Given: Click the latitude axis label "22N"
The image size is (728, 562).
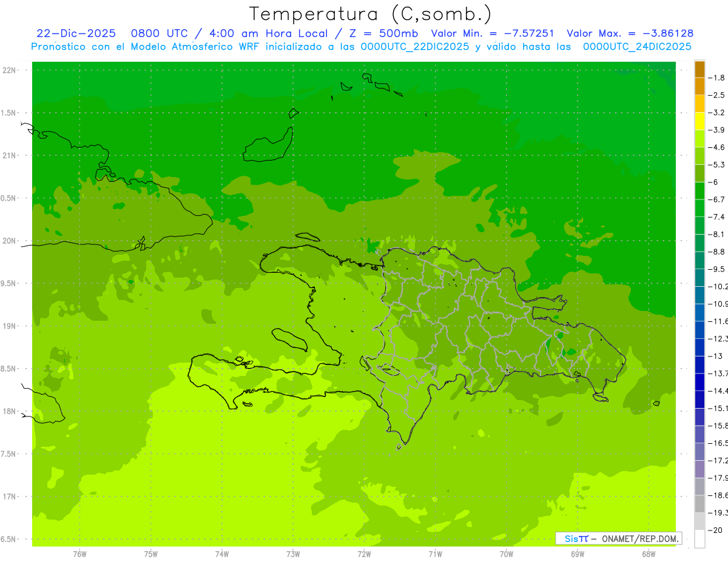Looking at the screenshot, I should pos(9,70).
